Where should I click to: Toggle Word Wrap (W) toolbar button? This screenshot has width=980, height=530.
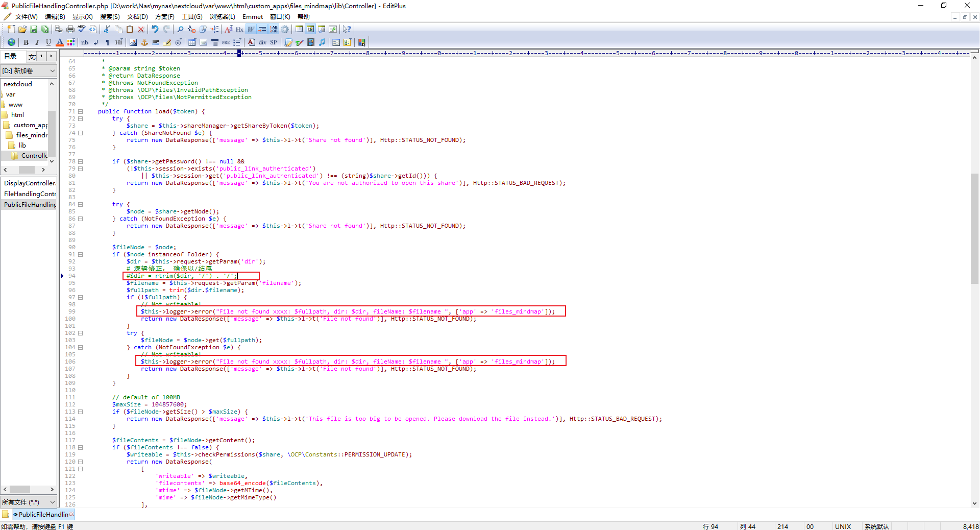251,29
